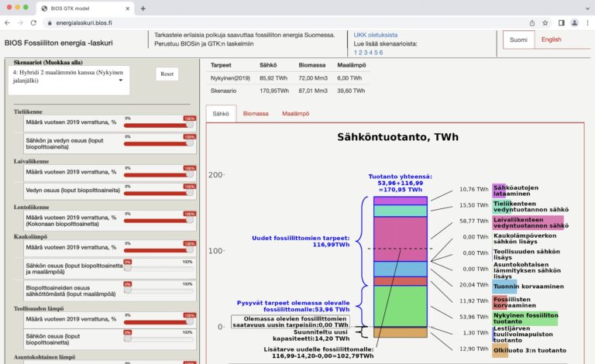
Task: Expand the tab search chevron
Action: click(587, 9)
